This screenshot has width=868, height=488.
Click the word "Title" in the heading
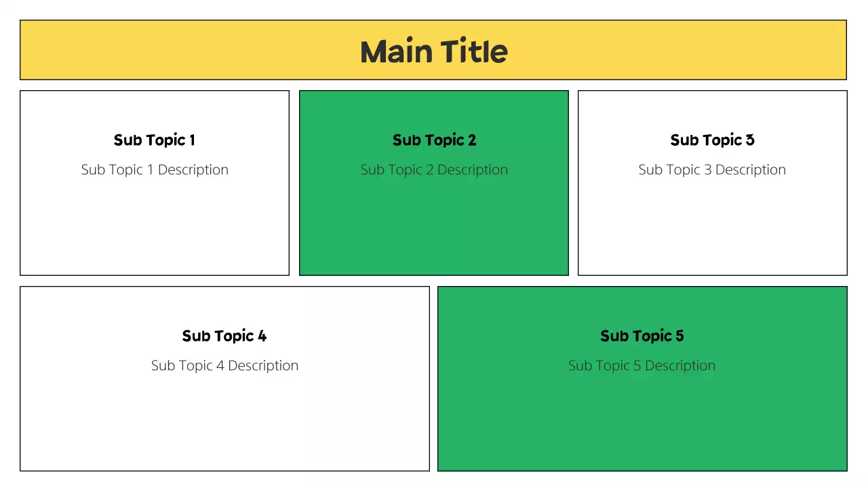[474, 52]
